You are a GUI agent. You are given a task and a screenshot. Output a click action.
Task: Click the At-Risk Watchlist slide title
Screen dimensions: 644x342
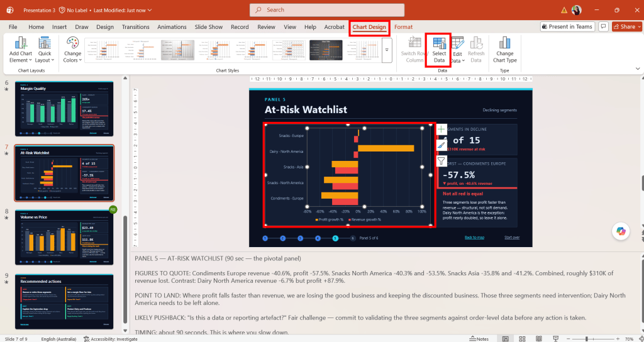click(306, 109)
